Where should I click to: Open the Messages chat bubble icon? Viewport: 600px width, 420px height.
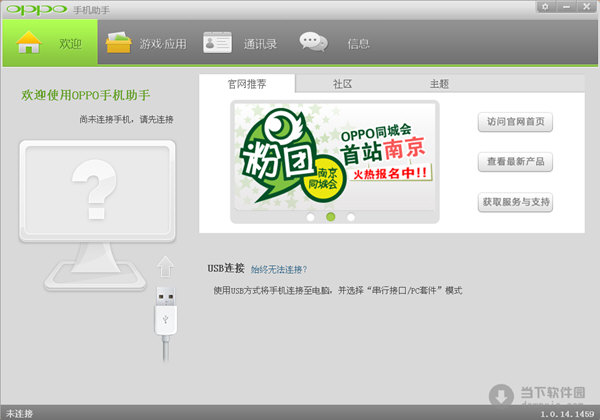313,42
